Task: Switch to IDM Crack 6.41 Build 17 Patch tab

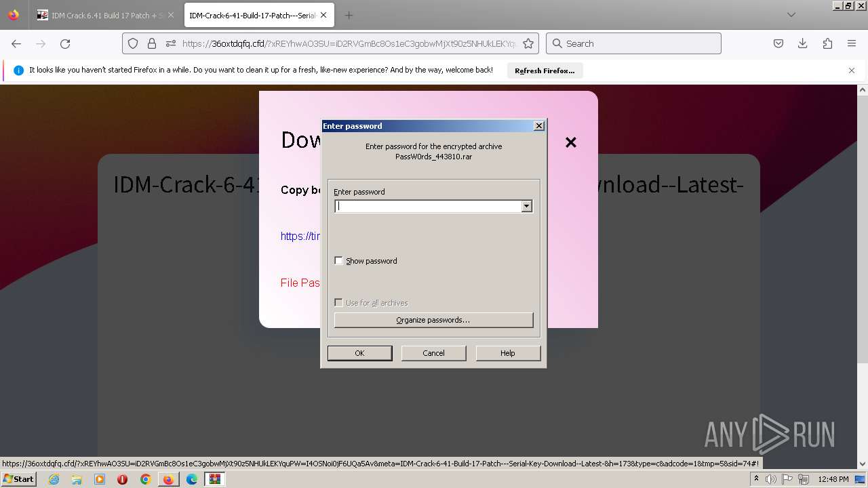Action: coord(106,15)
